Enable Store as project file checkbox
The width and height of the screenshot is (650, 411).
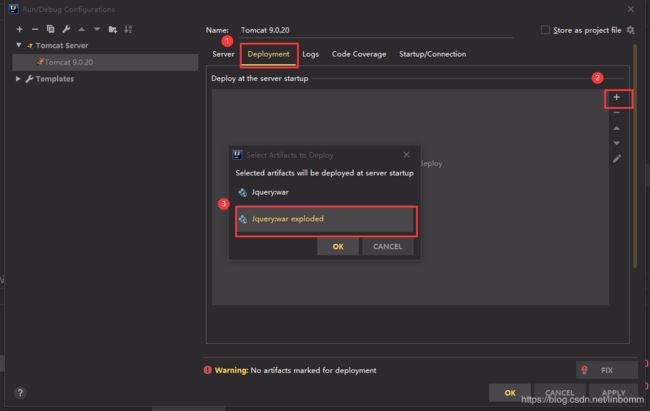546,30
